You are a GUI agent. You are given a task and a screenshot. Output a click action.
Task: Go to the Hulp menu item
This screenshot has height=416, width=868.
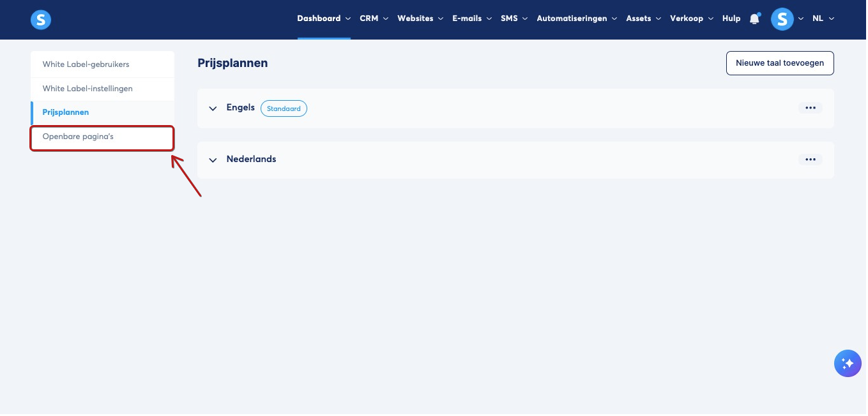(x=731, y=19)
